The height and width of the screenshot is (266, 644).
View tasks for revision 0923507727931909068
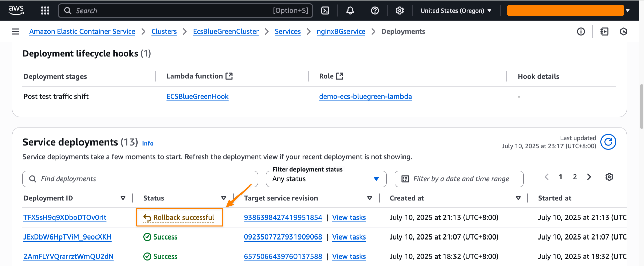tap(349, 237)
